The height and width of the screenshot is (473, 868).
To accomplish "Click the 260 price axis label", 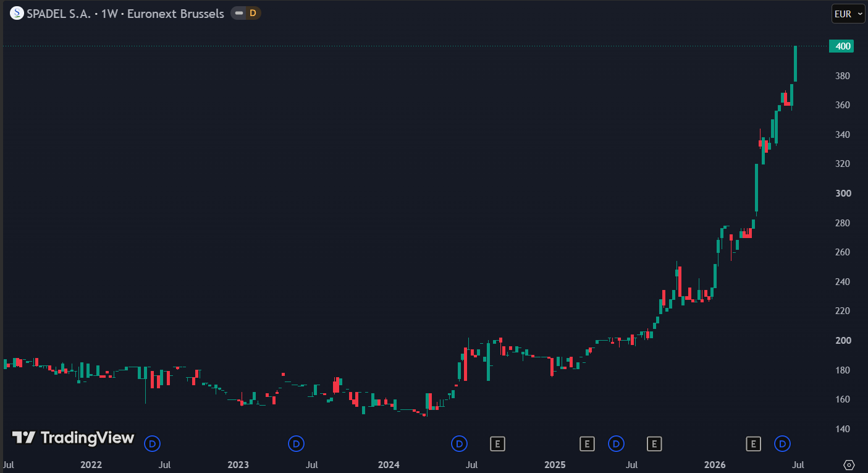I will pyautogui.click(x=843, y=252).
